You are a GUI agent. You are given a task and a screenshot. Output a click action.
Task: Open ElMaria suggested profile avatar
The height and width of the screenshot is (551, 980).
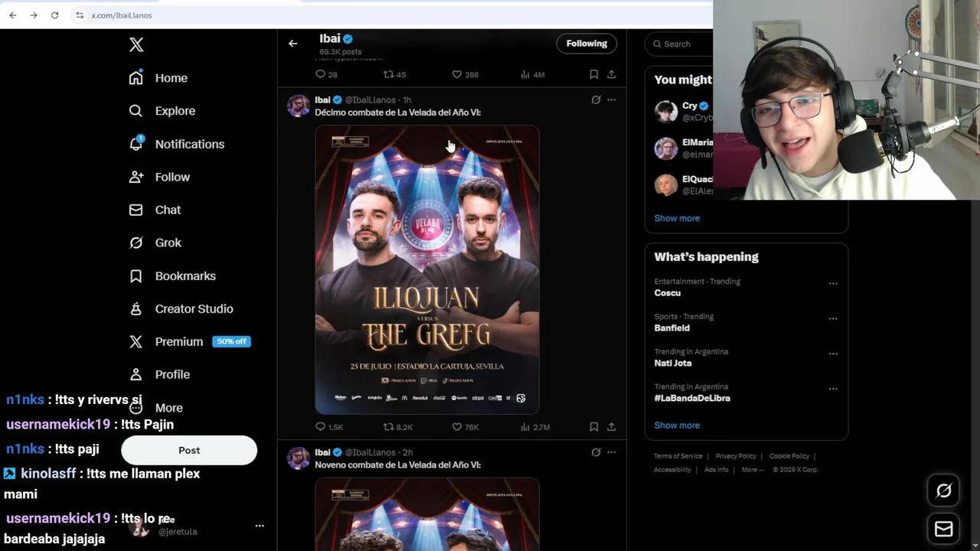pos(665,148)
